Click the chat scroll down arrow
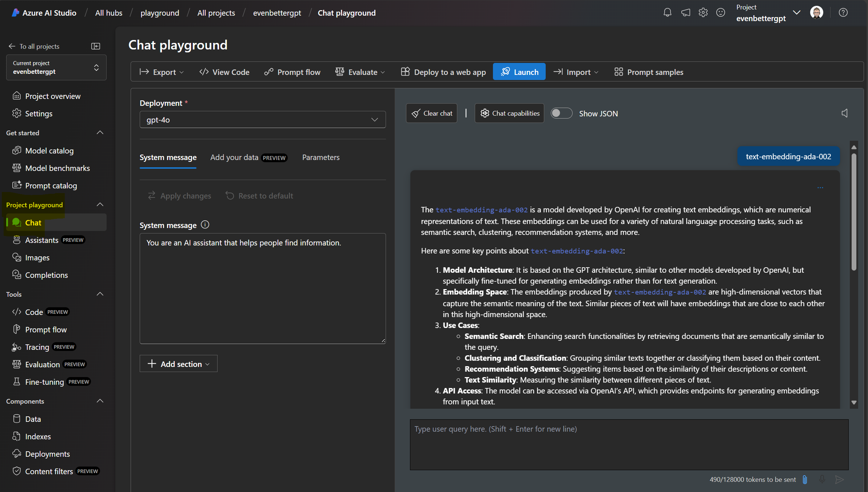Viewport: 868px width, 492px height. click(854, 403)
